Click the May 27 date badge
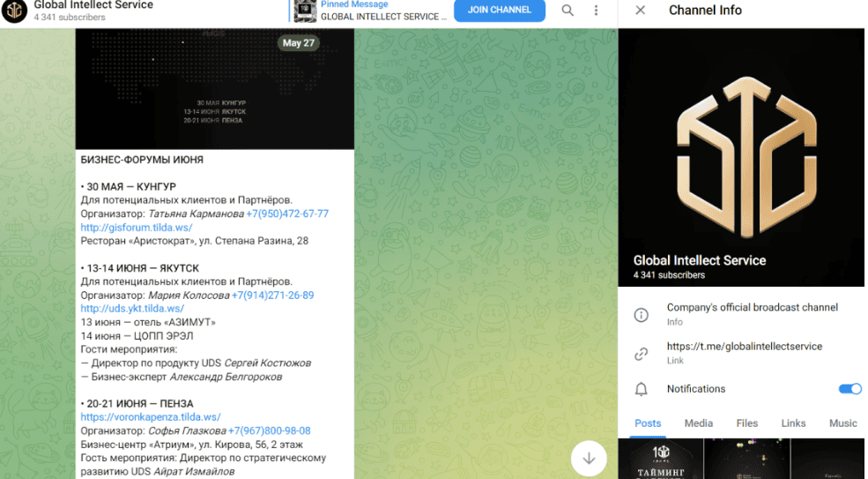The height and width of the screenshot is (479, 868). tap(299, 42)
